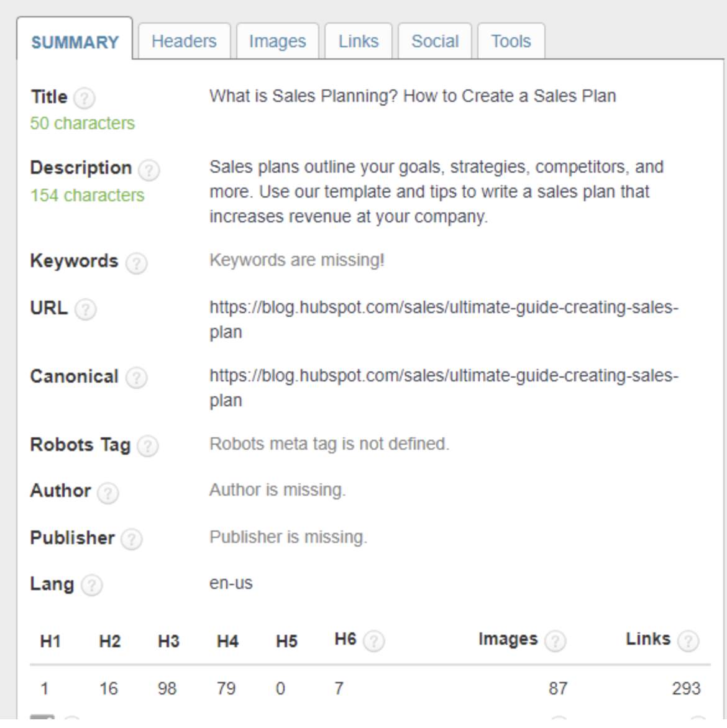Open the Images tab
Image resolution: width=727 pixels, height=728 pixels.
tap(277, 41)
